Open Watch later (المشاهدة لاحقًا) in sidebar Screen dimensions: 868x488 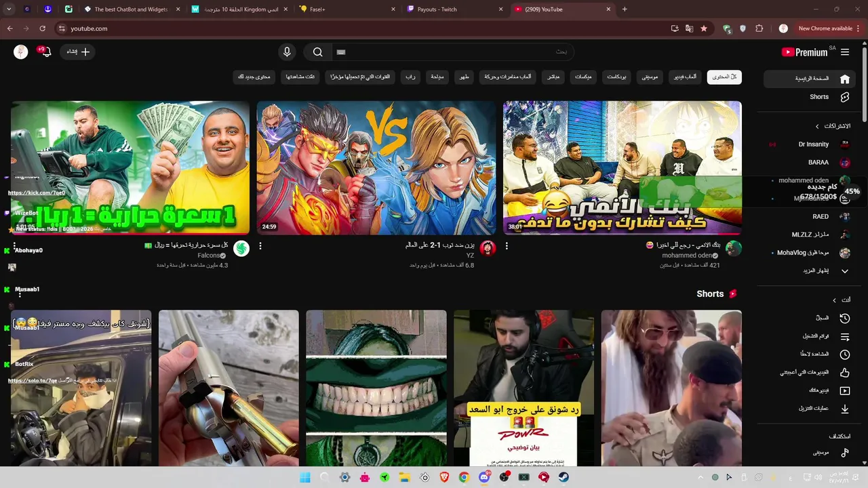(x=810, y=354)
